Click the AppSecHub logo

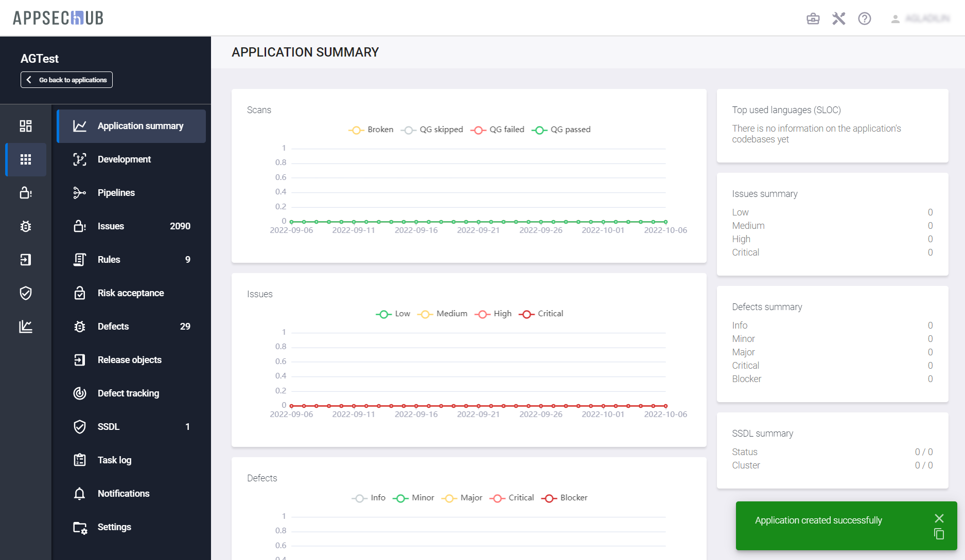(58, 18)
